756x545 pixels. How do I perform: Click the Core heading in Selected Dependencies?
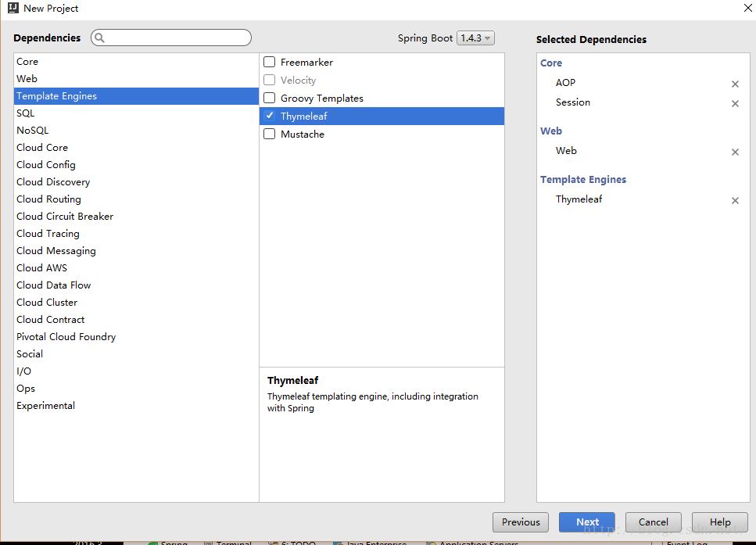point(551,63)
